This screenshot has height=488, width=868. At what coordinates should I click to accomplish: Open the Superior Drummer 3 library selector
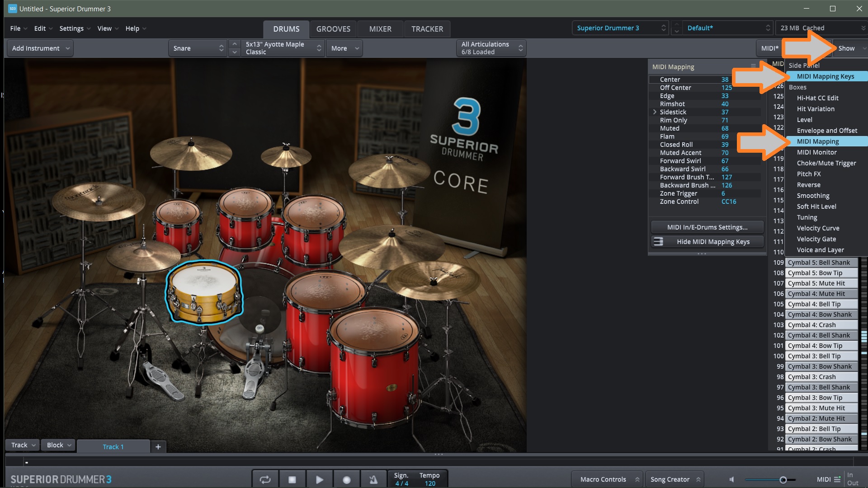[x=620, y=28]
